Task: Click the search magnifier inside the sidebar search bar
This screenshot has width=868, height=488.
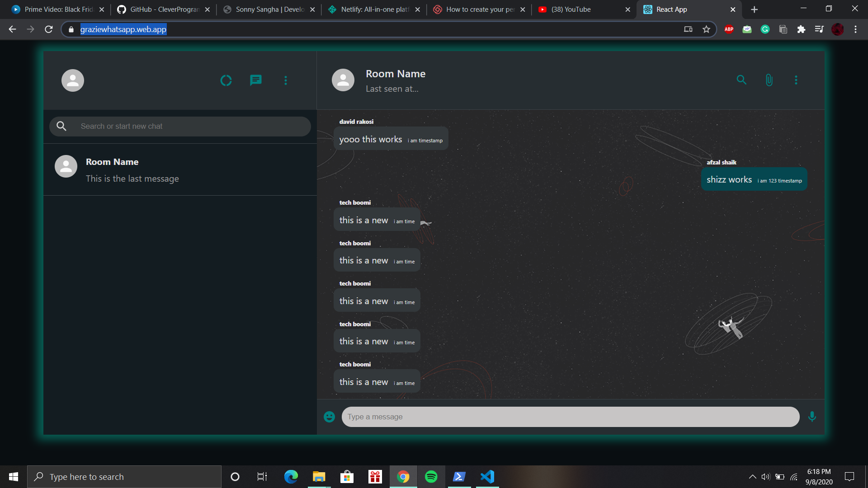Action: coord(61,126)
